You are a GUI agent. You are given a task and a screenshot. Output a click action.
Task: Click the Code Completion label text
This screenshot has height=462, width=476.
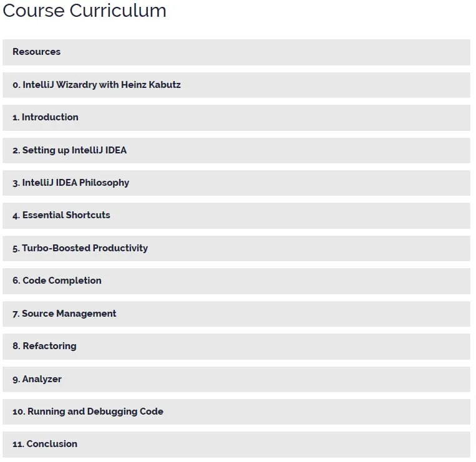point(62,281)
